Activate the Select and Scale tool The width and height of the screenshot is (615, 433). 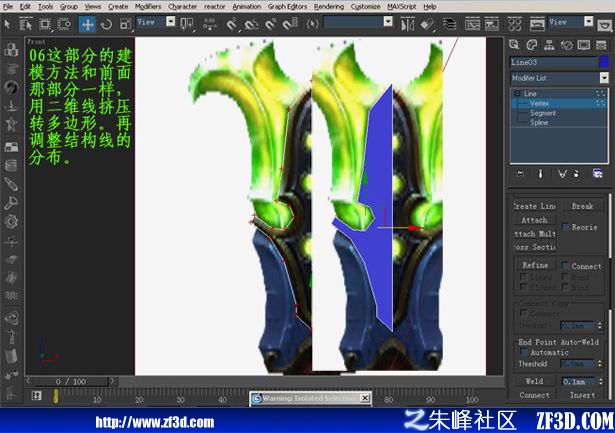pos(125,24)
